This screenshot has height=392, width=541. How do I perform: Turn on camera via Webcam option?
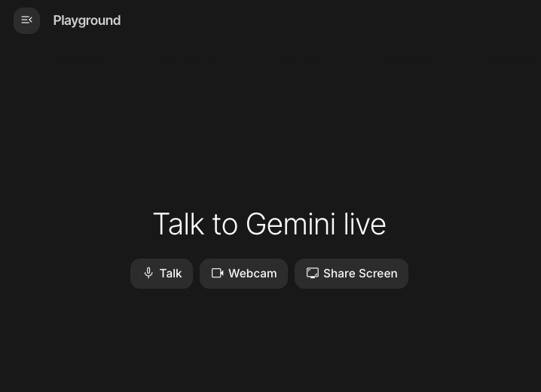click(243, 274)
